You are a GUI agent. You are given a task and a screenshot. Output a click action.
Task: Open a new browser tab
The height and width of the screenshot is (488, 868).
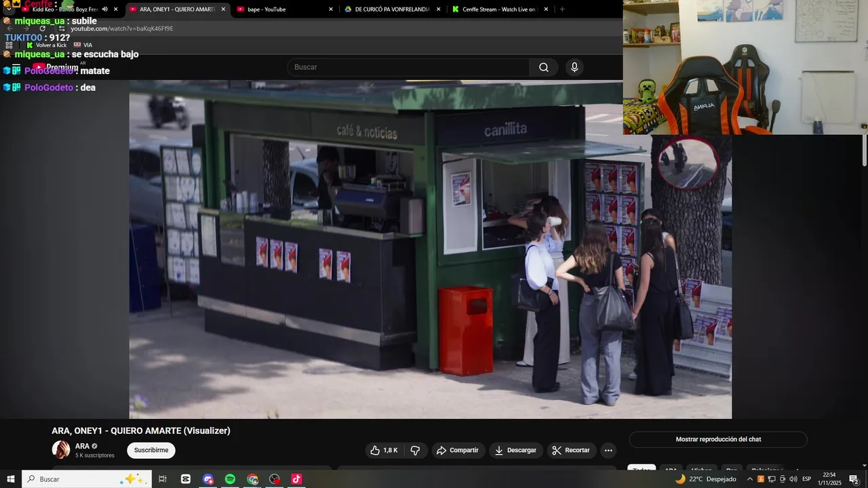pyautogui.click(x=562, y=9)
